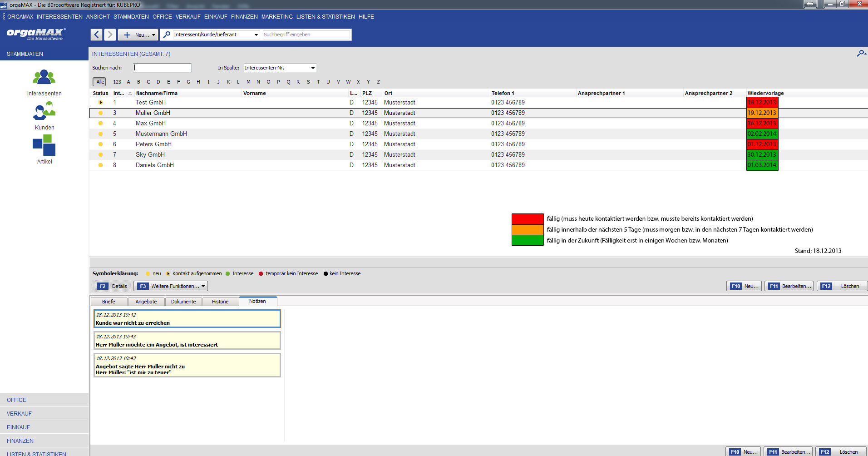
Task: Open the FINANZEN sidebar section
Action: click(x=44, y=441)
